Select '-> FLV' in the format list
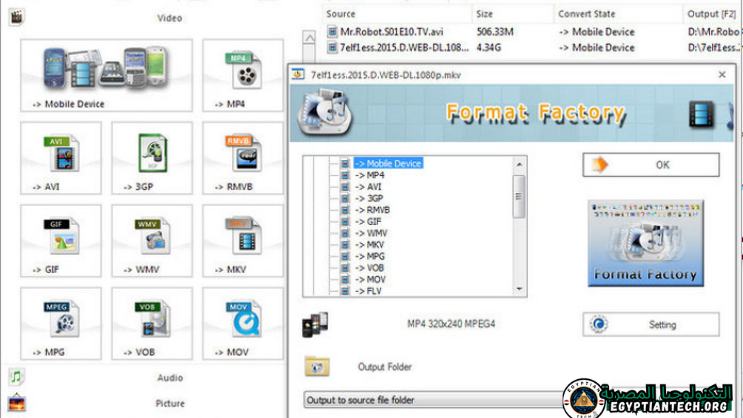 (368, 291)
